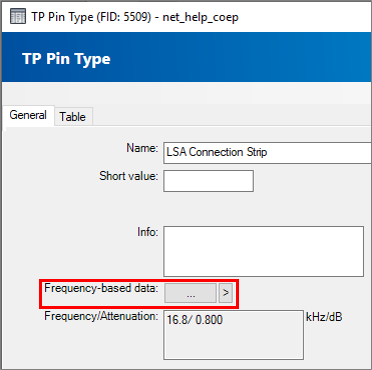Click the arrow button next to Frequency-based data

pyautogui.click(x=226, y=293)
